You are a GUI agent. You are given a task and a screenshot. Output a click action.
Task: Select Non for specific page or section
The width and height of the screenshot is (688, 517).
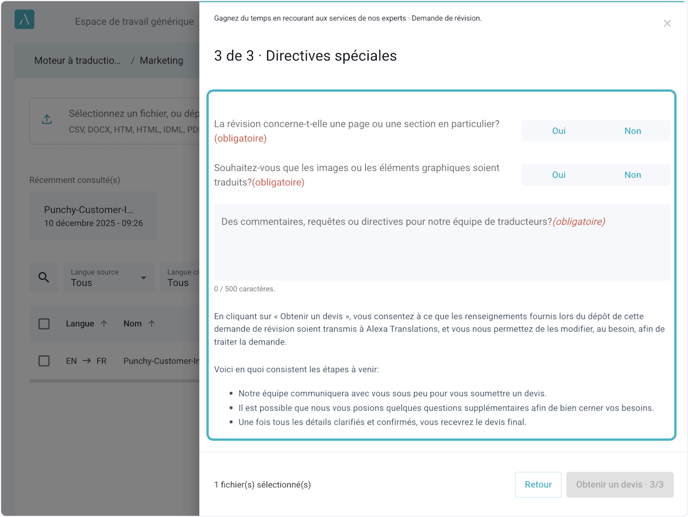click(632, 131)
